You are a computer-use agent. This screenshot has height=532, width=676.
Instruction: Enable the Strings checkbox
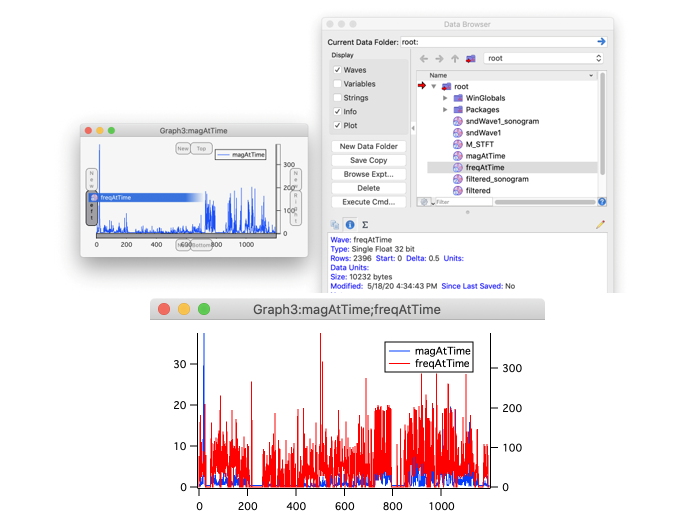pos(336,98)
